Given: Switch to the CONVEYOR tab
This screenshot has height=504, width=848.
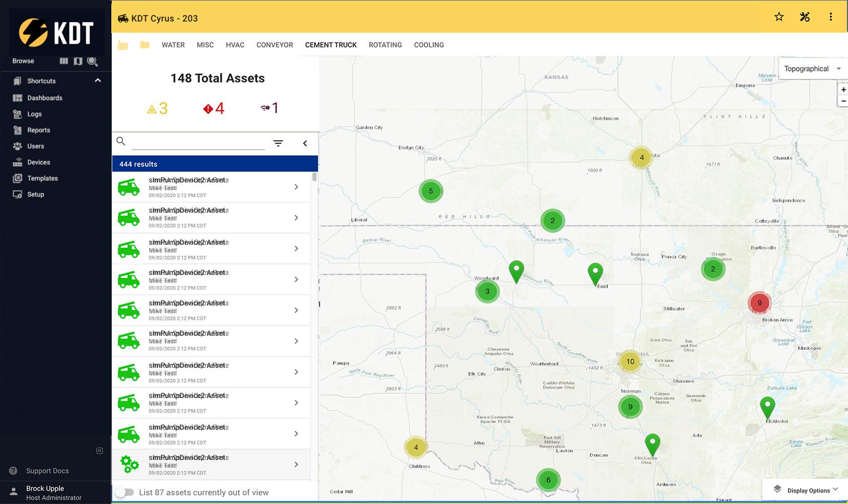Looking at the screenshot, I should click(x=274, y=45).
